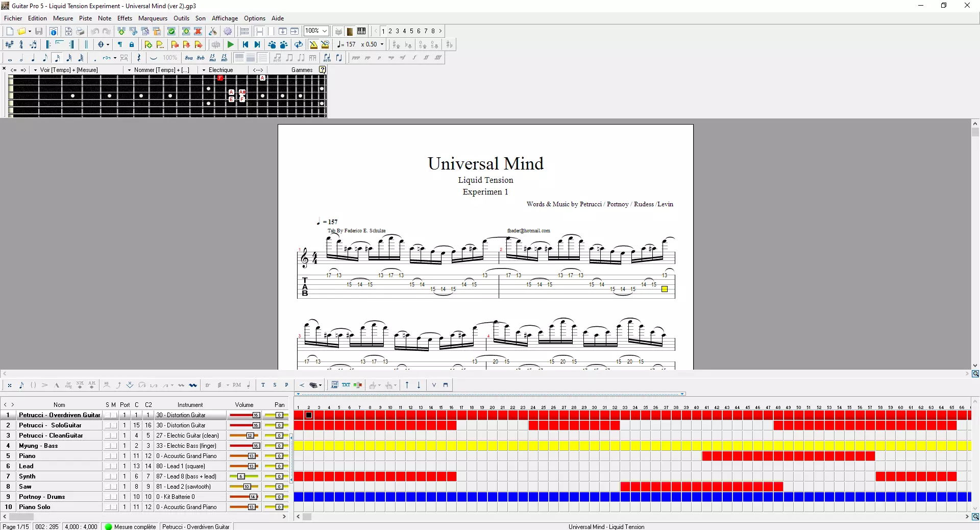980x530 pixels.
Task: Show the piano keyboard view
Action: [361, 31]
